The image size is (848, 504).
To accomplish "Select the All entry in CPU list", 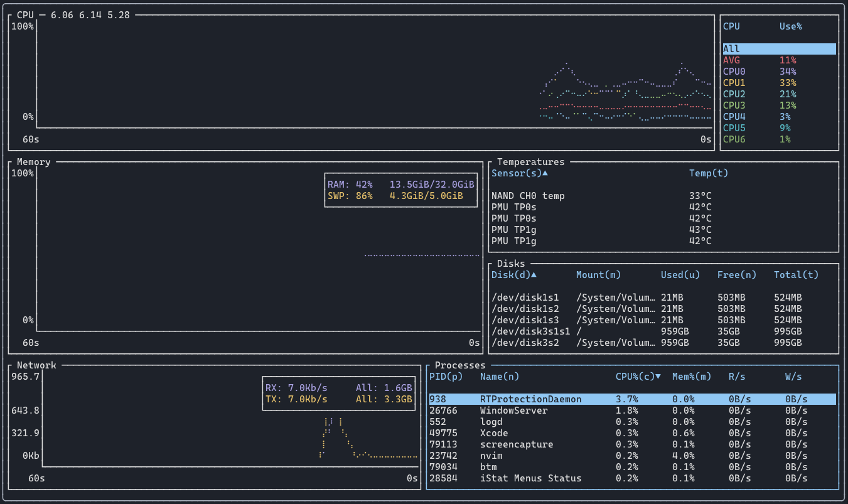I will (x=779, y=49).
